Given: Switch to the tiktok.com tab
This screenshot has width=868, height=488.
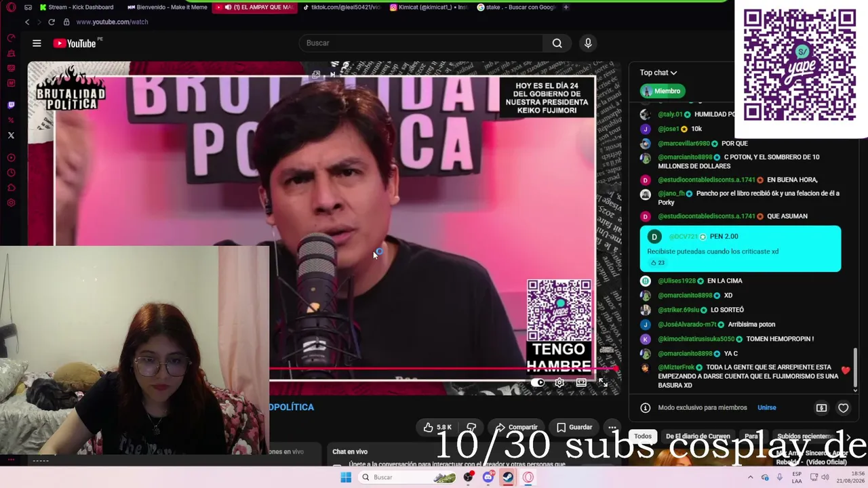Looking at the screenshot, I should tap(342, 7).
